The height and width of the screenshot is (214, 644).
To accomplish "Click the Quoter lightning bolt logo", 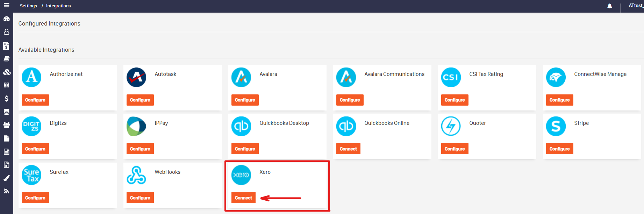I will coord(451,126).
